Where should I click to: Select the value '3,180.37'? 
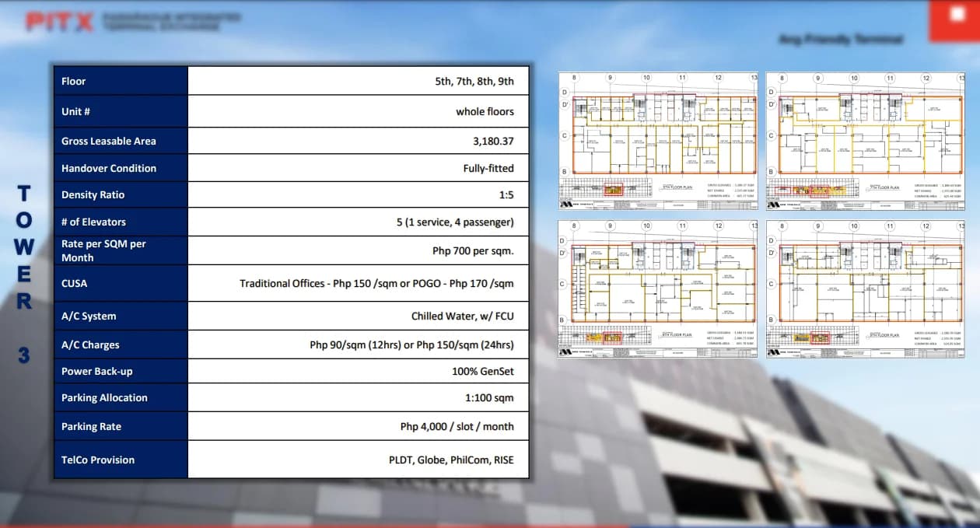493,141
